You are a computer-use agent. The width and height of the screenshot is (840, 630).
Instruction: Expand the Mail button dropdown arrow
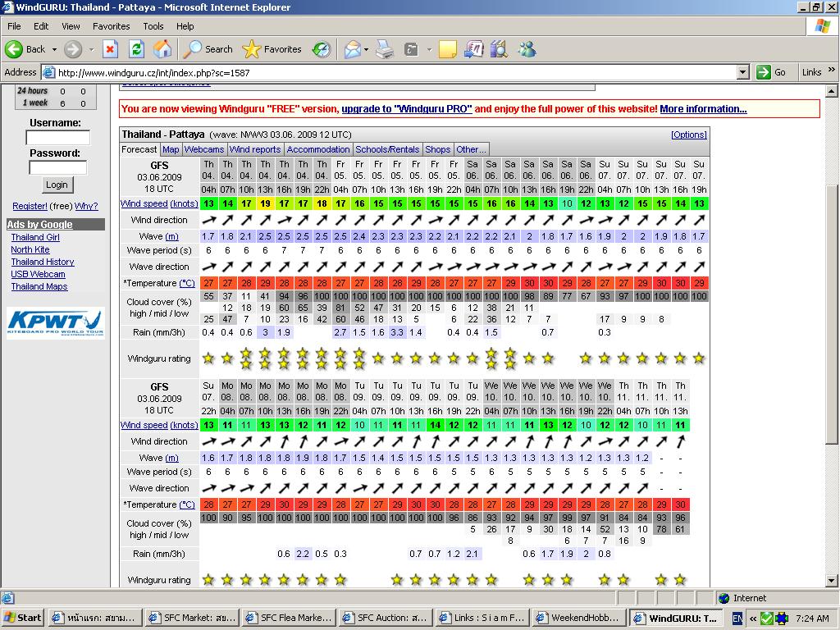tap(366, 49)
